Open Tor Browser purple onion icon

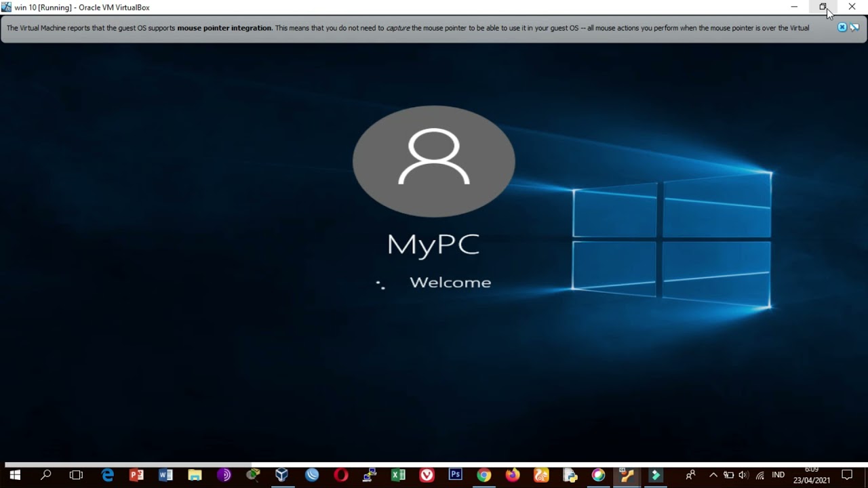pos(224,475)
